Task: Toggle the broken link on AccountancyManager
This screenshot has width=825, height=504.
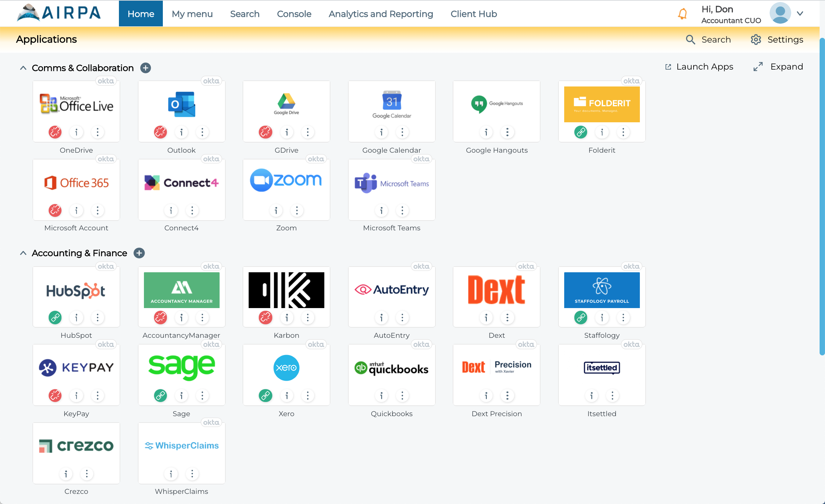Action: point(160,318)
